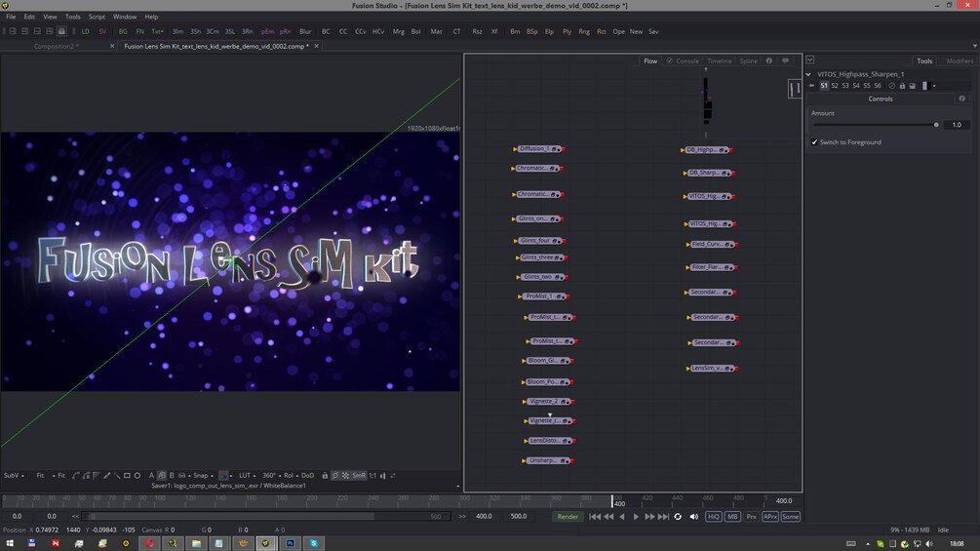Play forward in the transport controls
The height and width of the screenshot is (551, 980).
pyautogui.click(x=636, y=517)
